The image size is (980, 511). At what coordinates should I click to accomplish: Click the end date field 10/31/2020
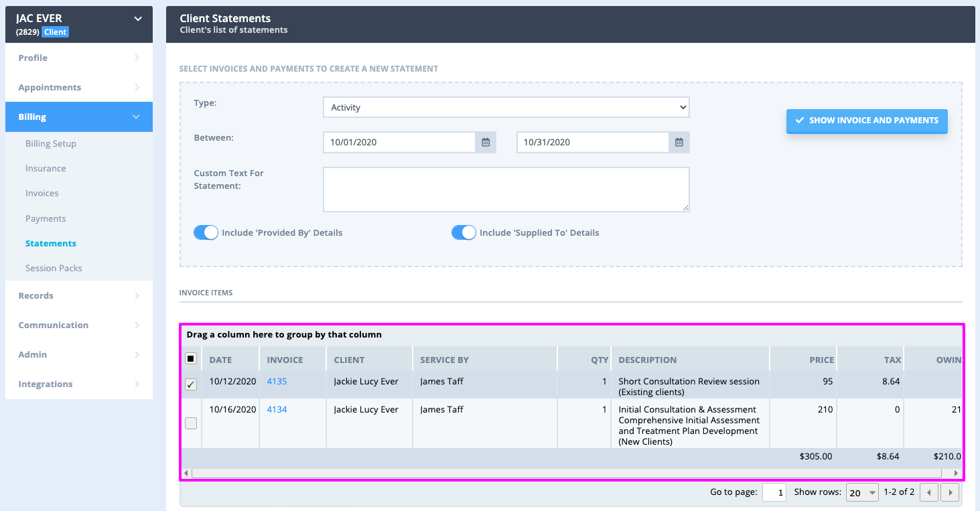pos(593,143)
